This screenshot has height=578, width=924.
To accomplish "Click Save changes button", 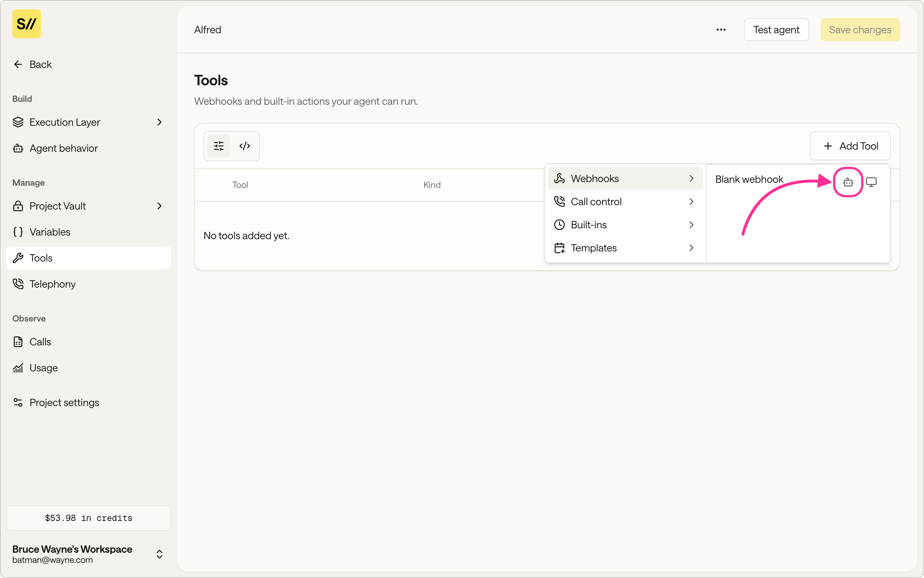I will tap(860, 29).
